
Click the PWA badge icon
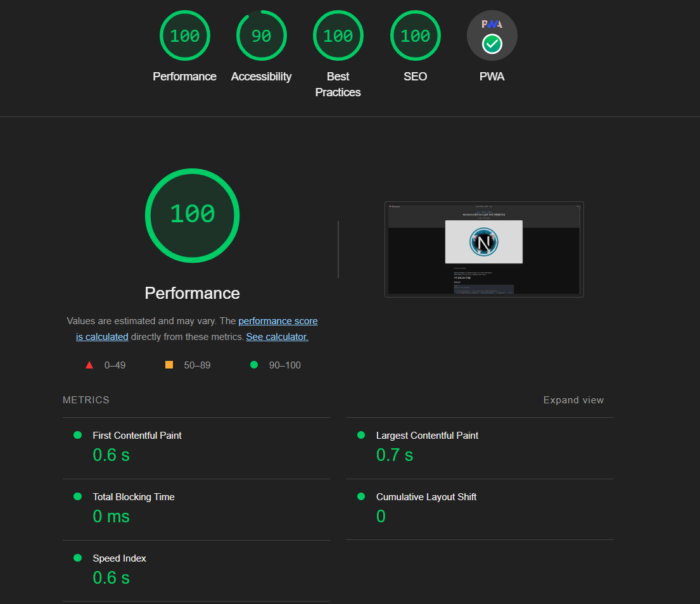point(492,36)
